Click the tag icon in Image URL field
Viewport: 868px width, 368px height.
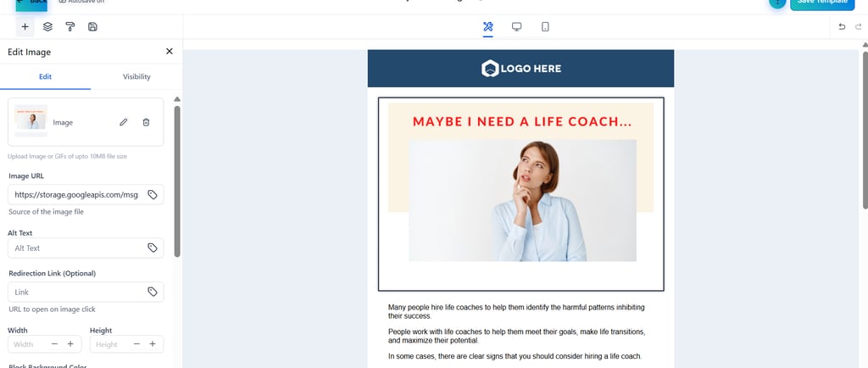tap(153, 195)
